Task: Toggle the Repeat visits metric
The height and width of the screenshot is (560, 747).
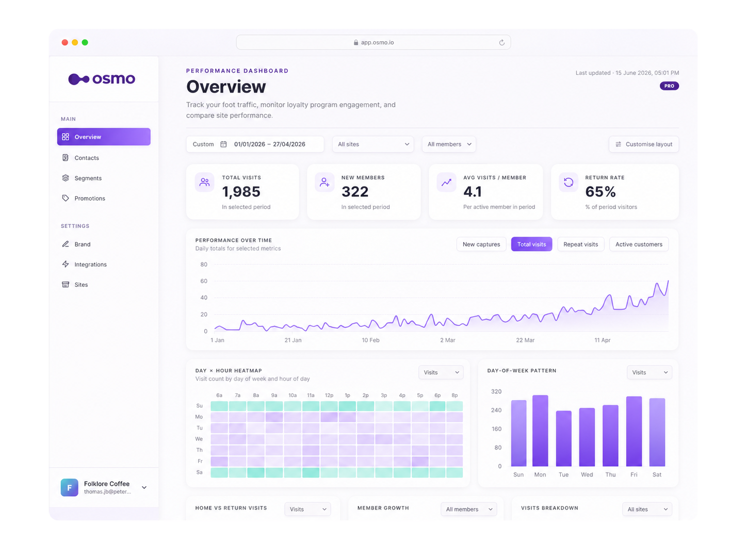Action: coord(580,244)
